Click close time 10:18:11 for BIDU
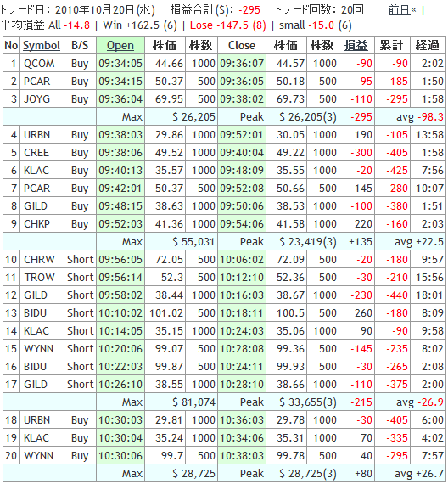448x484 pixels. pos(242,313)
